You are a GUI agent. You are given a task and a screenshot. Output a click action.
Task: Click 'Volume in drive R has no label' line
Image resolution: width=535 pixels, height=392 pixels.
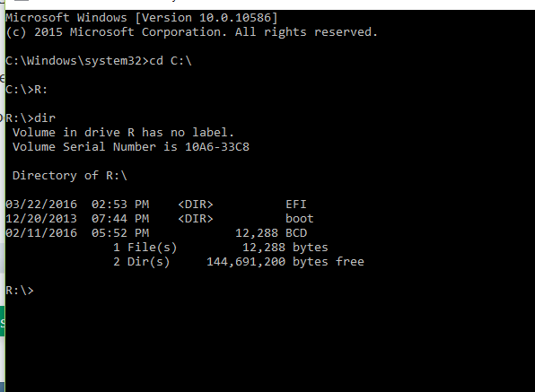pos(123,132)
